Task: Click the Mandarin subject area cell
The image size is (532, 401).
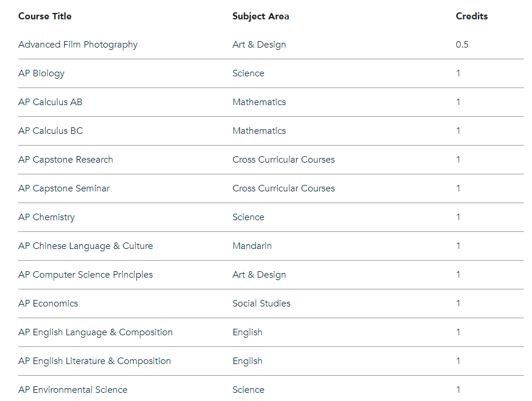Action: click(x=252, y=246)
